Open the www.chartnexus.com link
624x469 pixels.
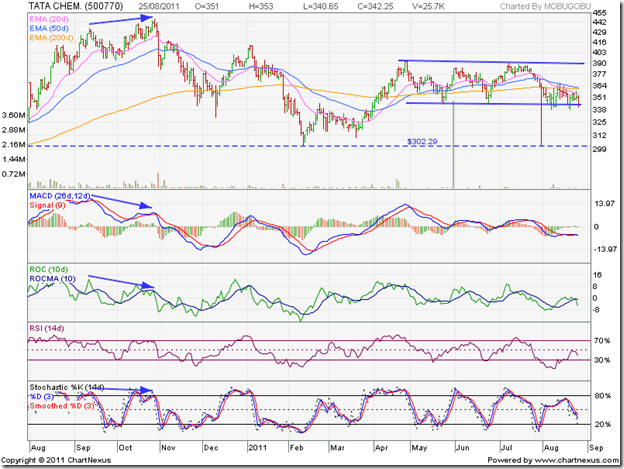[576, 460]
